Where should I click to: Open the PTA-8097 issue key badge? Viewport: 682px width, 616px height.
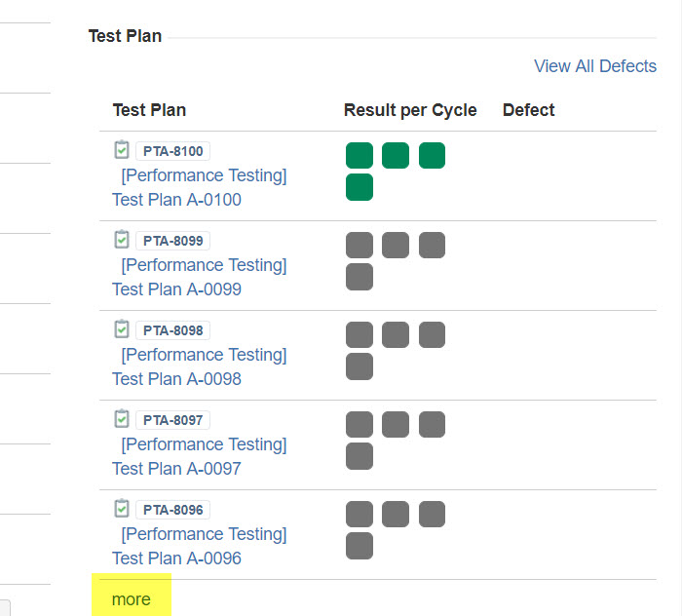[x=172, y=420]
